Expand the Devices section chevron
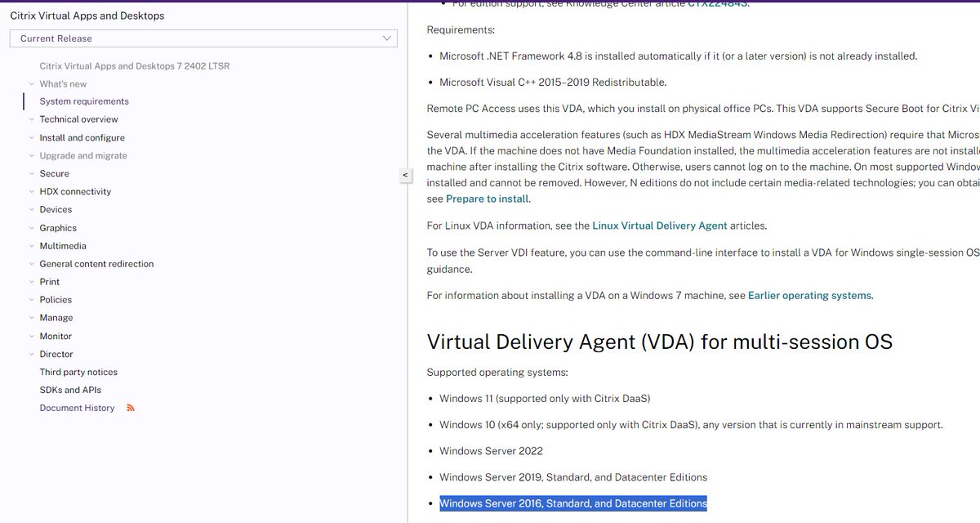Viewport: 980px width, 523px height. click(x=31, y=210)
